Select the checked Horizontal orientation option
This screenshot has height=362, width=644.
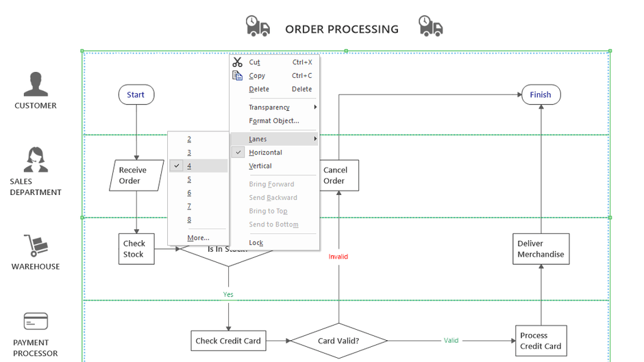point(265,153)
